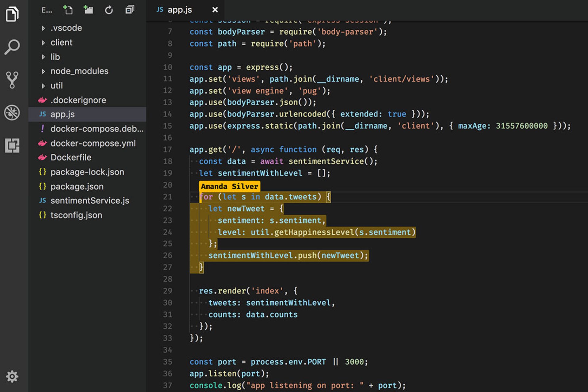Click Collapse All folders icon
588x392 pixels.
[x=130, y=10]
